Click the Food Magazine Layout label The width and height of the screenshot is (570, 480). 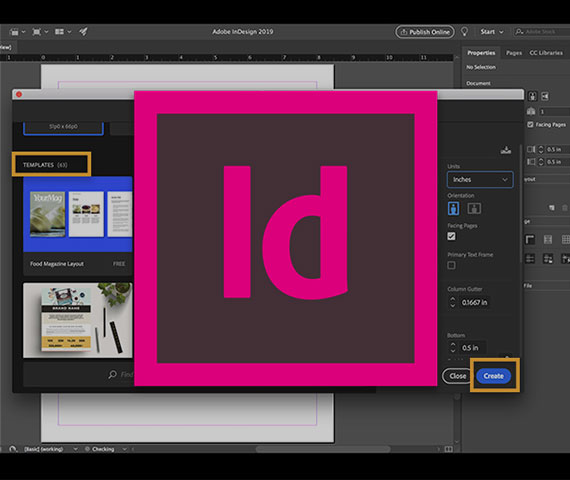pyautogui.click(x=57, y=264)
